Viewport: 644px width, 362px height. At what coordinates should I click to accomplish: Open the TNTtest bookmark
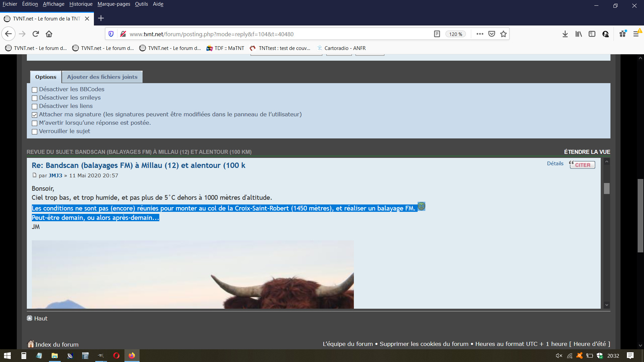click(280, 48)
